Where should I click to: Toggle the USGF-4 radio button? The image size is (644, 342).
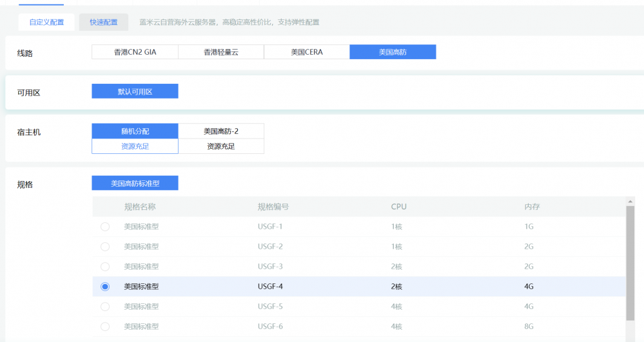(x=105, y=287)
